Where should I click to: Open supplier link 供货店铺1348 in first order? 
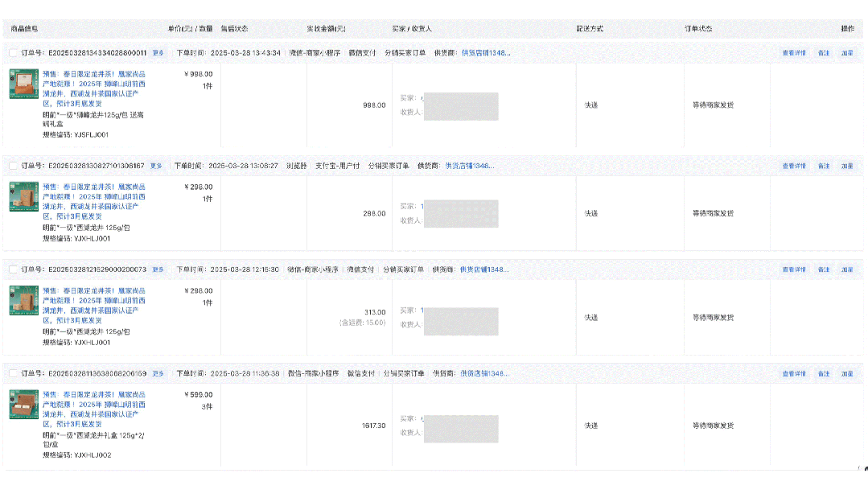point(486,53)
